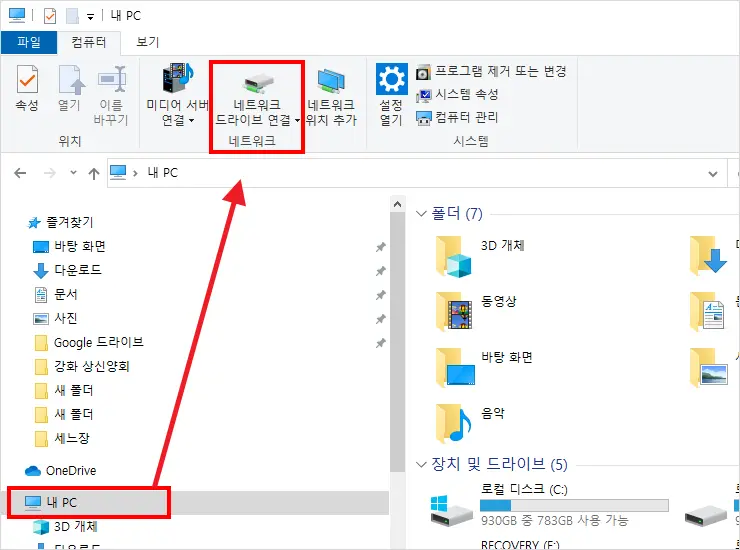Click pin icon beside 사진
740x550 pixels.
[x=380, y=319]
